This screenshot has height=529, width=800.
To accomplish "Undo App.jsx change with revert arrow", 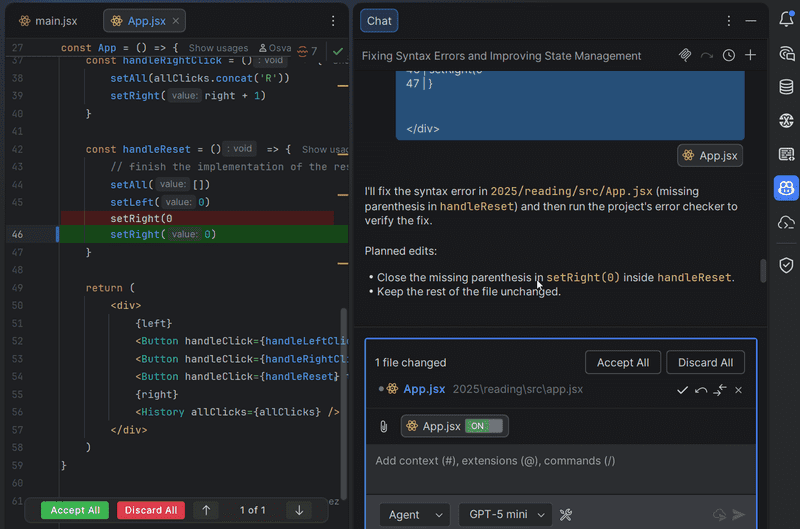I will [x=701, y=390].
